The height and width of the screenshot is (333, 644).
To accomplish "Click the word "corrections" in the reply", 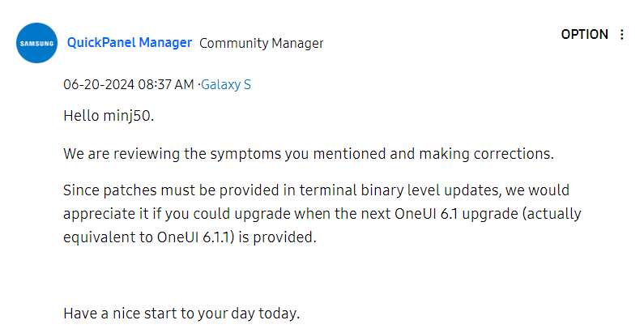I will (x=515, y=153).
